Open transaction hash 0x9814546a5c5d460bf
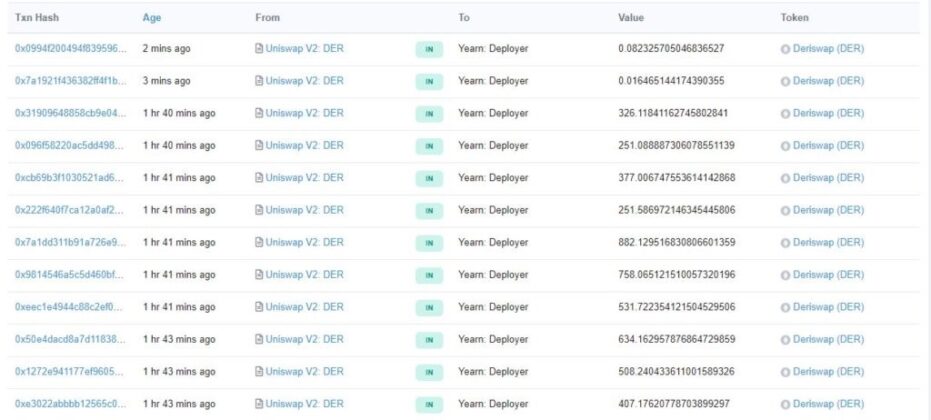This screenshot has height=420, width=931. point(71,274)
